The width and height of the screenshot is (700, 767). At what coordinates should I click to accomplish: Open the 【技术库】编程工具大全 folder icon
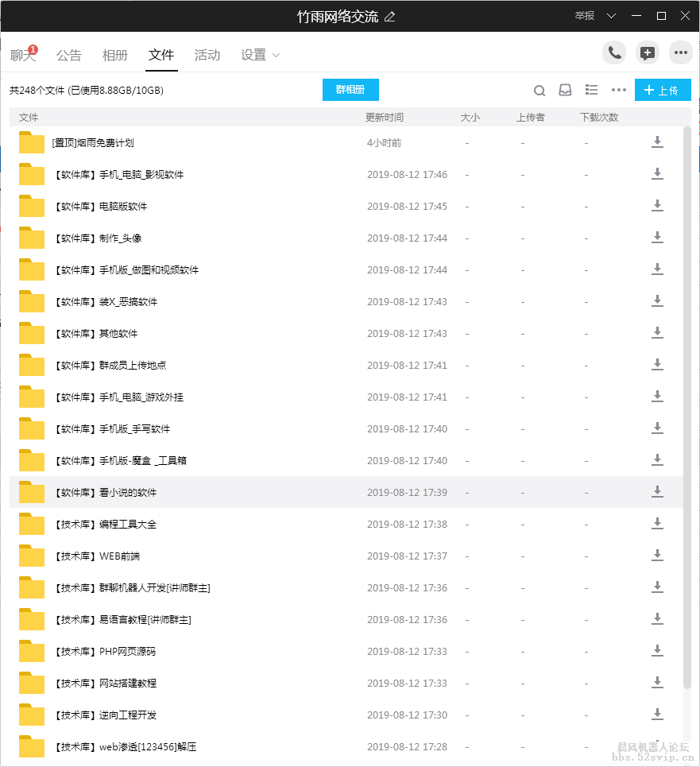pos(30,523)
